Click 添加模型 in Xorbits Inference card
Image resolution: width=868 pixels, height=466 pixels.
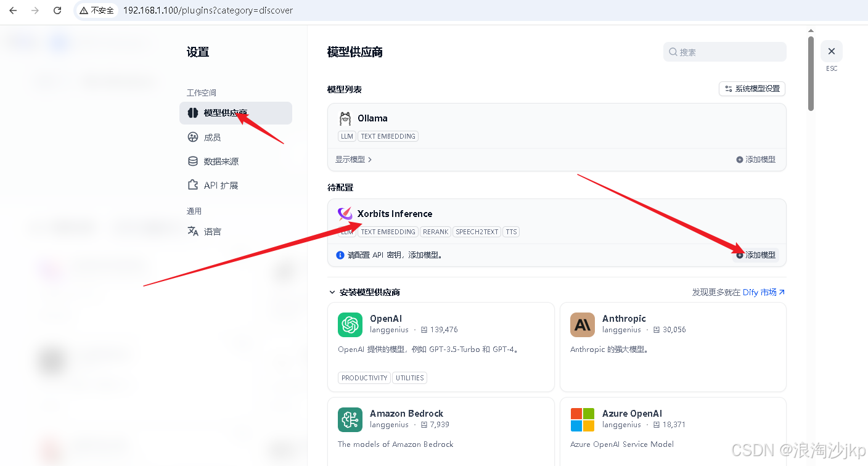point(756,255)
